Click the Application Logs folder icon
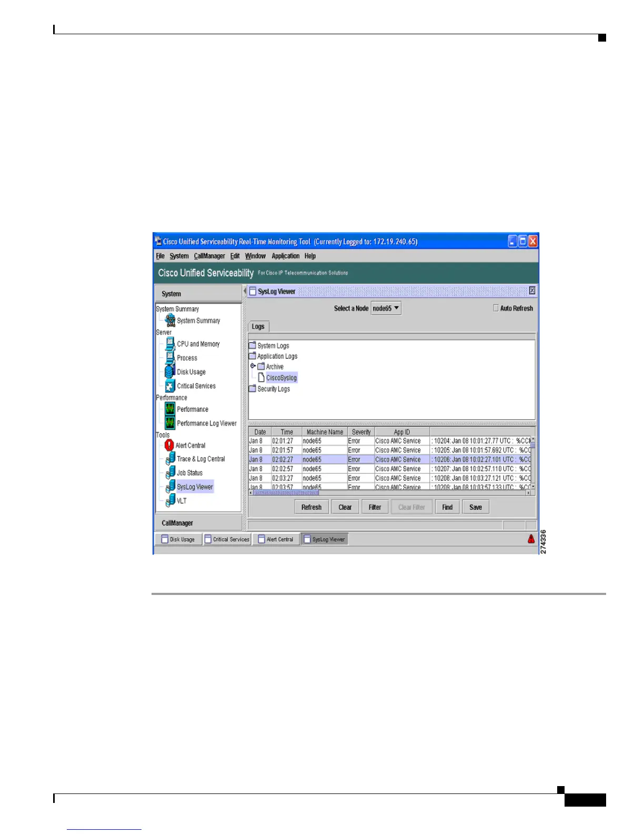Screen dimensions: 644x834 [253, 356]
